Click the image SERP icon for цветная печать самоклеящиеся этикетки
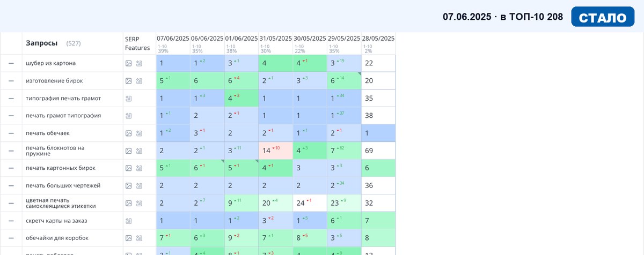 click(129, 204)
